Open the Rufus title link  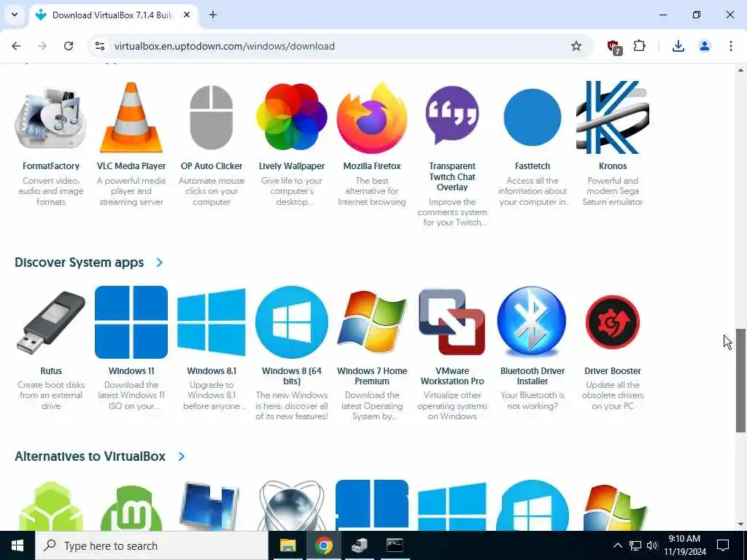(x=50, y=371)
